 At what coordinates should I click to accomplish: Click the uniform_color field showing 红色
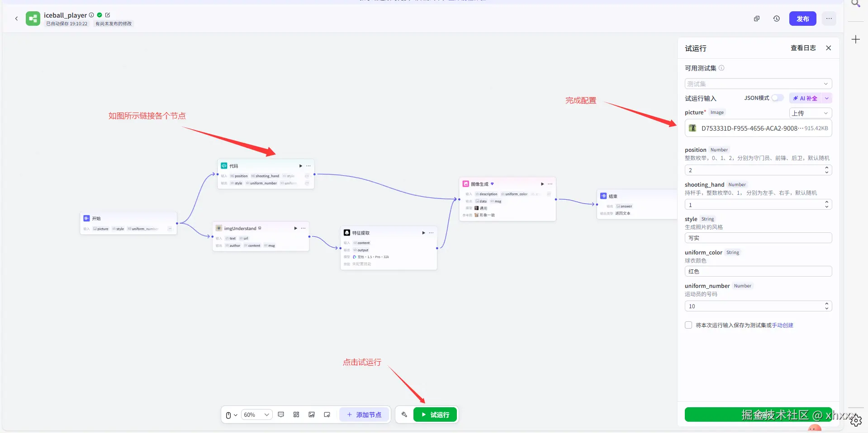click(x=758, y=271)
